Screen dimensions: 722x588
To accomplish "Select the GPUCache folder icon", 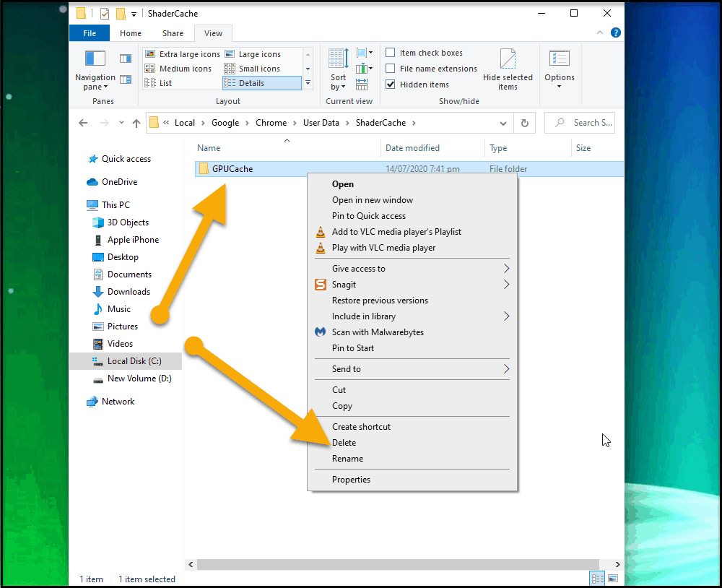I will pos(203,168).
